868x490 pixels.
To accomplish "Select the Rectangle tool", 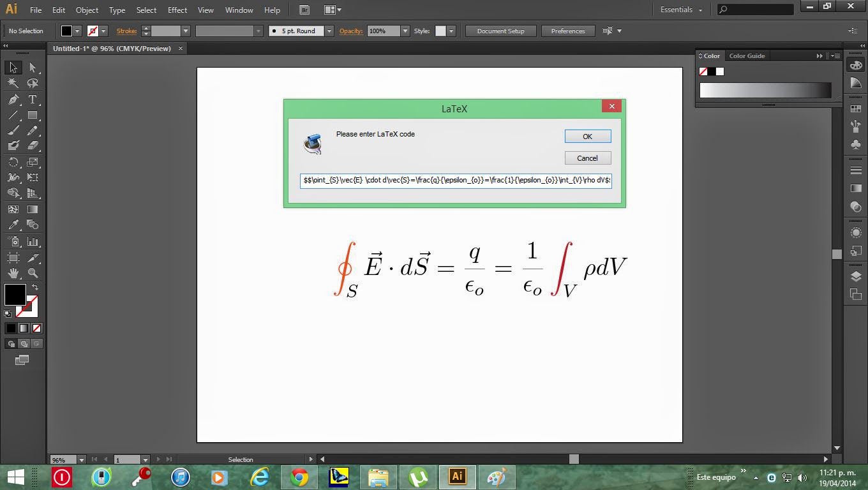I will tap(33, 115).
